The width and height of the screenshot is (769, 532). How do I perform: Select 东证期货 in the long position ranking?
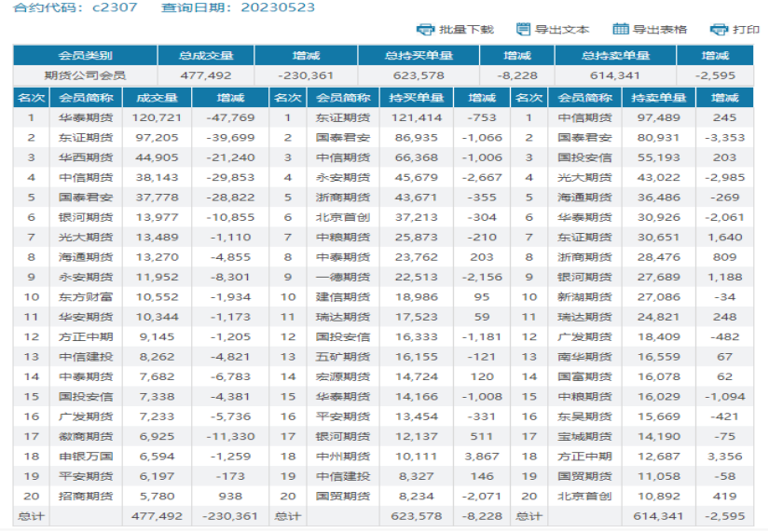point(343,117)
